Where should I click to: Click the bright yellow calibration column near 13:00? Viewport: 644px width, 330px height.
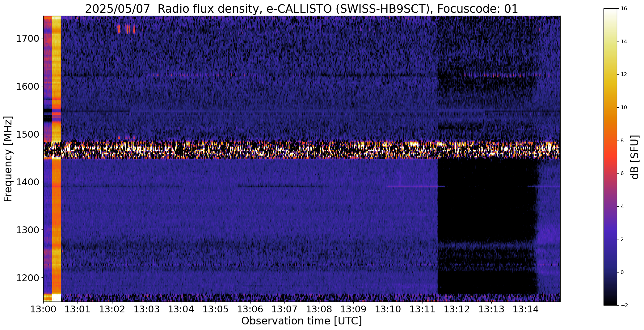(x=57, y=159)
